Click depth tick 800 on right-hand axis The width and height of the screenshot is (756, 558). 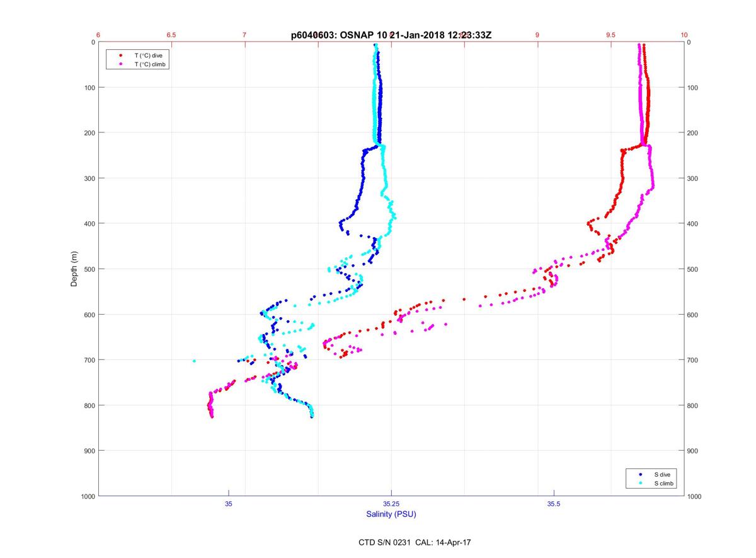click(694, 405)
